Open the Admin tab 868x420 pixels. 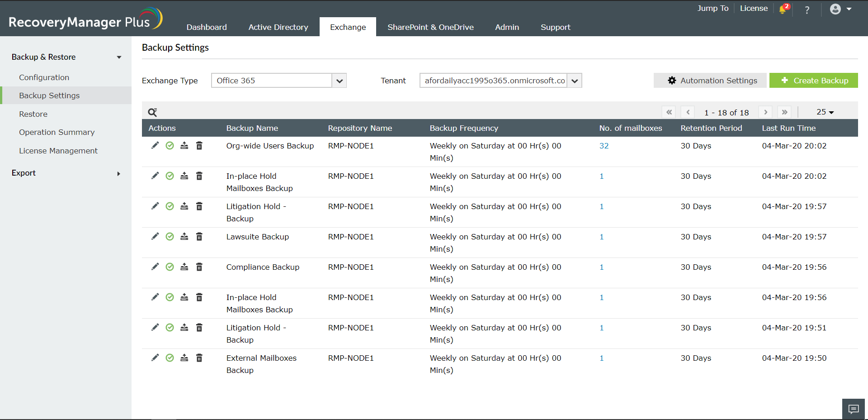coord(507,27)
